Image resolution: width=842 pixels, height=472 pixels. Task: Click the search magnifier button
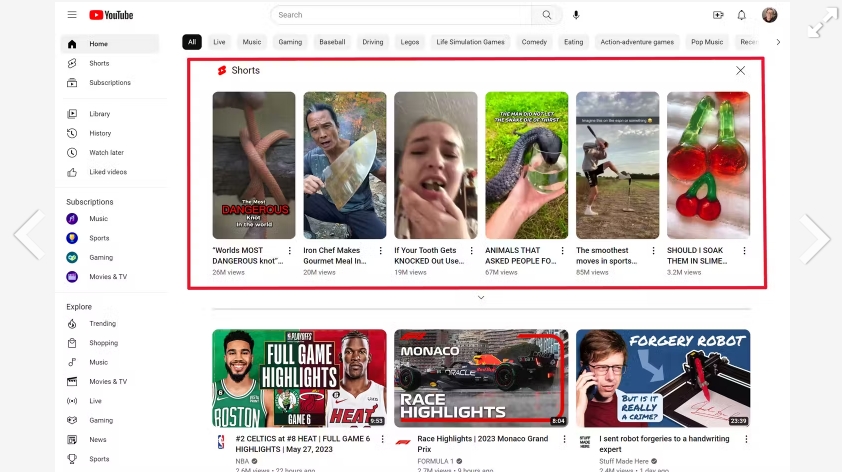point(546,15)
